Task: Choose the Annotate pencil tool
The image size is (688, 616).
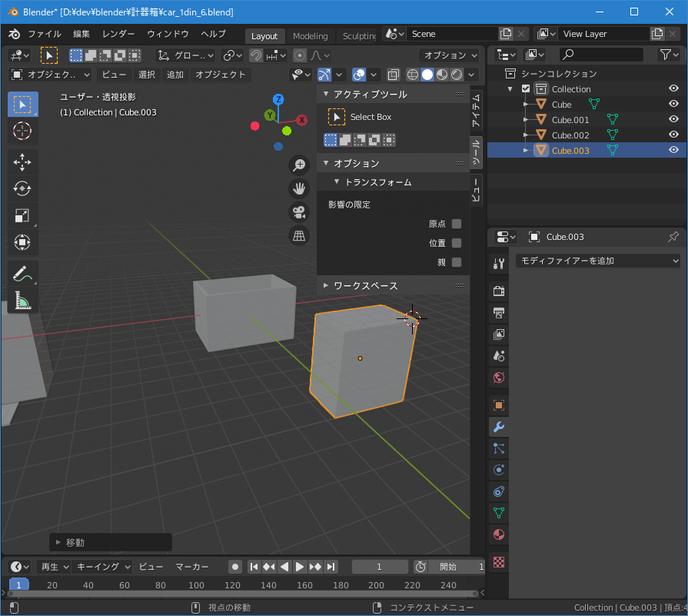Action: (x=22, y=274)
